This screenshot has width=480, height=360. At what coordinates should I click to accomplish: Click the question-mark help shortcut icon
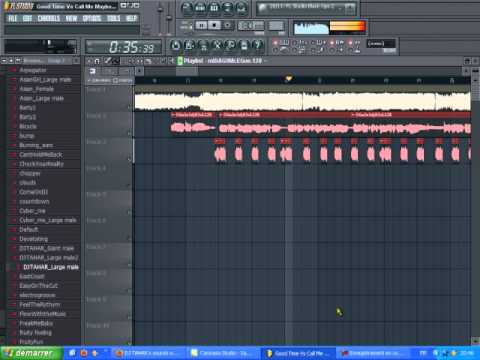257,46
